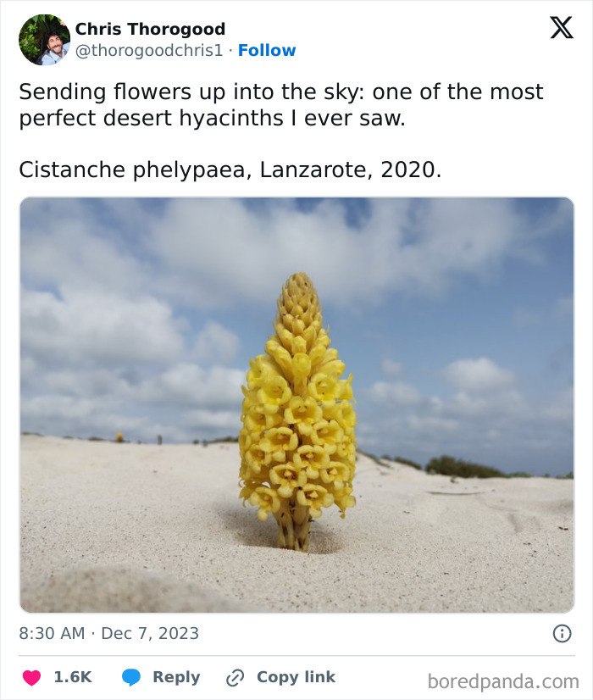
Task: Click the reply speech bubble icon
Action: pos(130,677)
